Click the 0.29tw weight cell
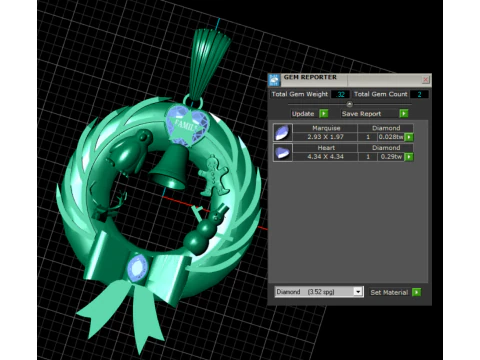The width and height of the screenshot is (480, 360). pos(391,157)
